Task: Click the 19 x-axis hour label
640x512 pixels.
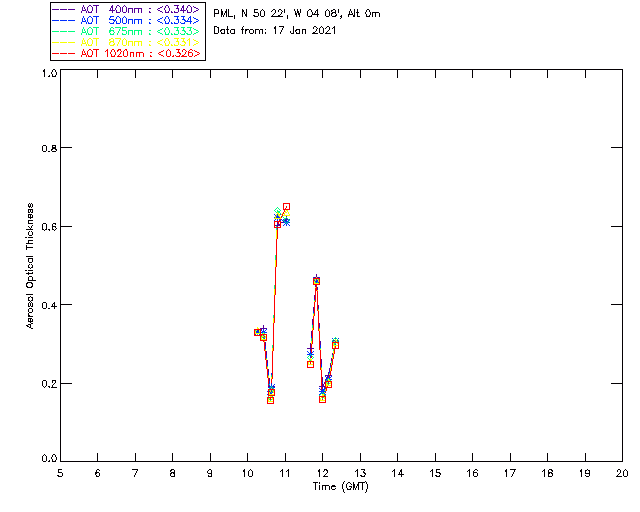Action: pyautogui.click(x=585, y=473)
